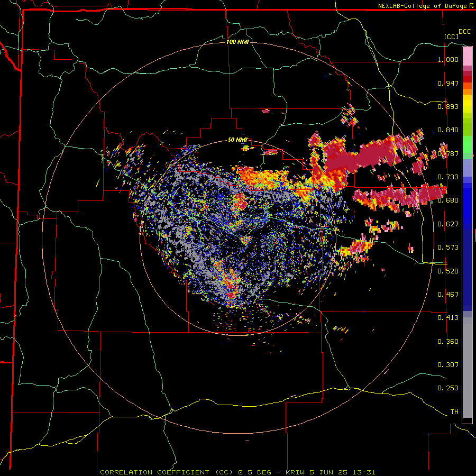Click the [CC] units label
The height and width of the screenshot is (476, 476).
[452, 36]
